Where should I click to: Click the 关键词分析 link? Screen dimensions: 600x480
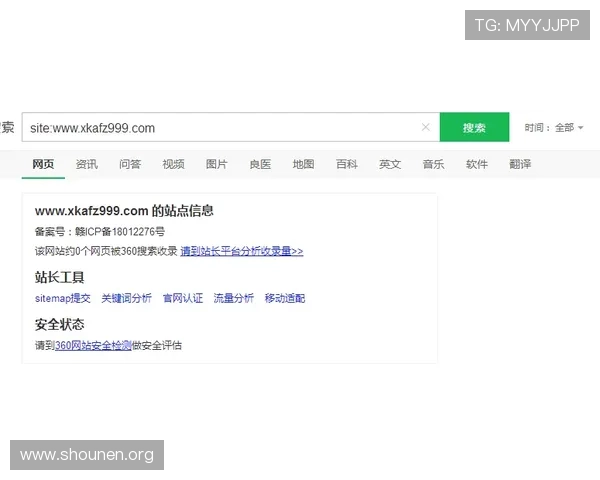[127, 298]
